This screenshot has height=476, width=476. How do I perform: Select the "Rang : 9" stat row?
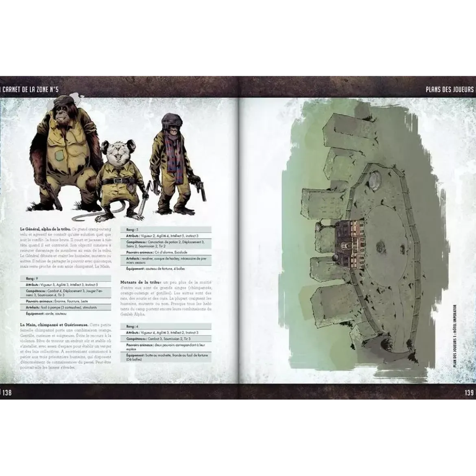66,278
